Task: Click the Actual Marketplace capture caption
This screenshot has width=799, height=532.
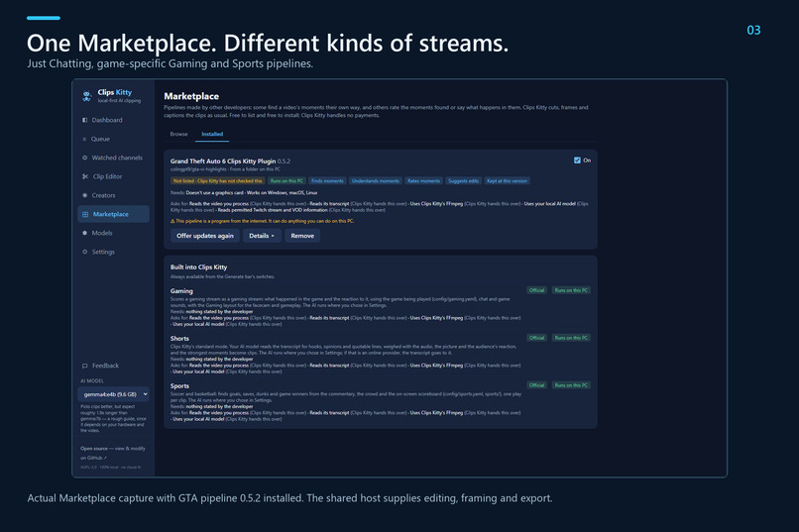Action: click(289, 498)
